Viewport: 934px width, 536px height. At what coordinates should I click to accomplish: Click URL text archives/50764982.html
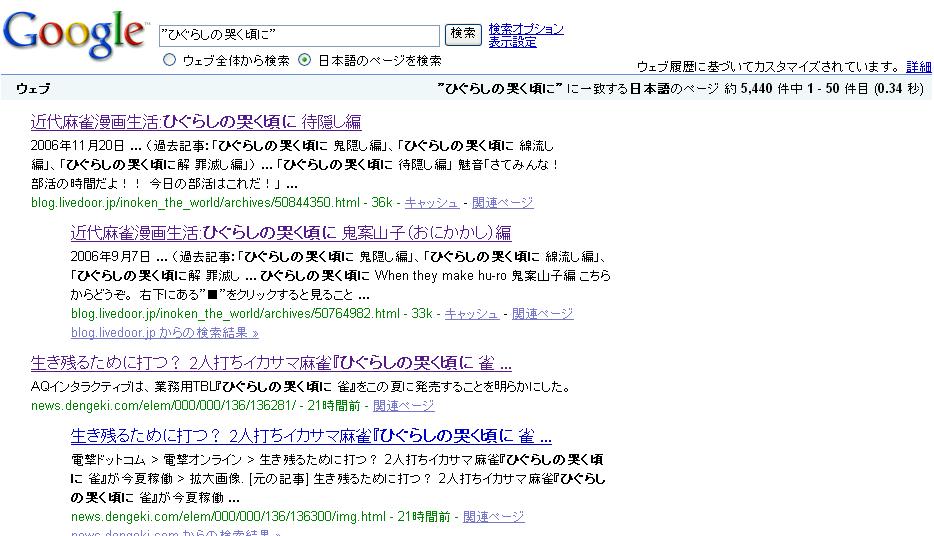235,313
